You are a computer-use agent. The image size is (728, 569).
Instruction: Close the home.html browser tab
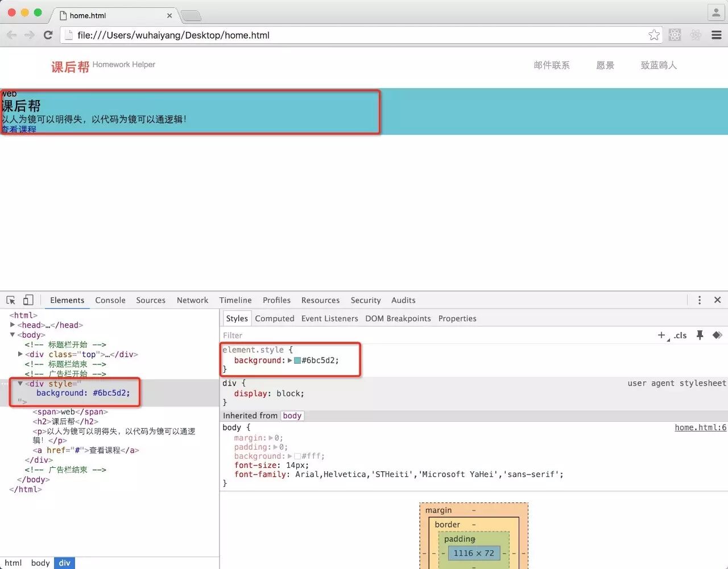click(169, 15)
